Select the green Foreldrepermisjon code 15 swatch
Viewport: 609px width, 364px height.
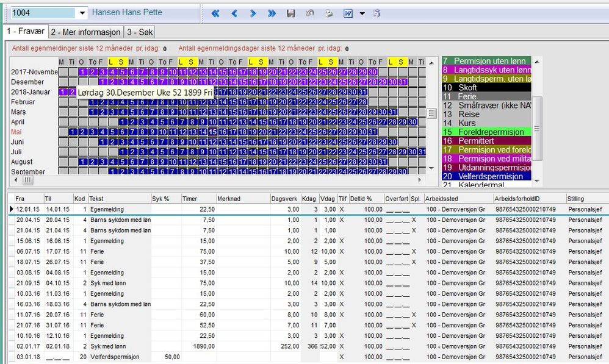pyautogui.click(x=486, y=132)
